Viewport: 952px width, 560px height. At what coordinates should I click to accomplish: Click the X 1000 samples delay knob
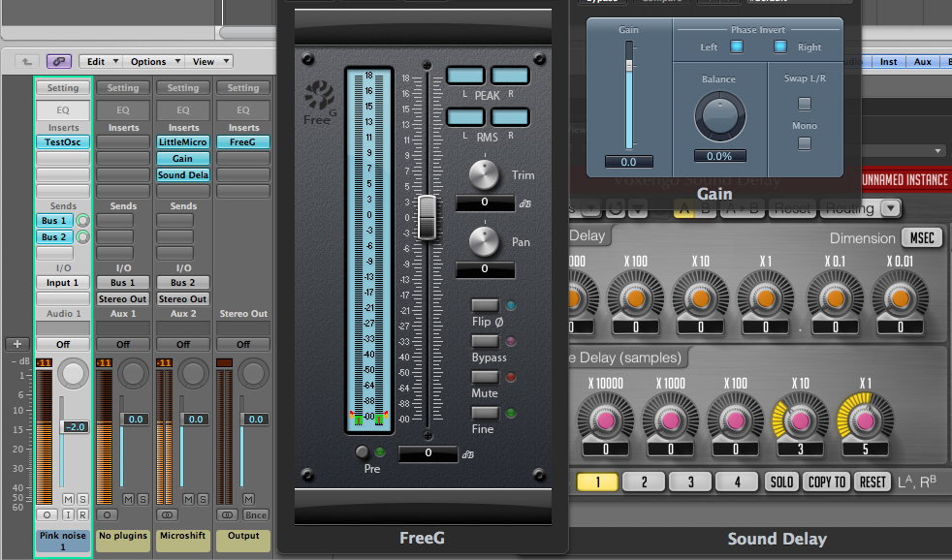click(x=670, y=420)
